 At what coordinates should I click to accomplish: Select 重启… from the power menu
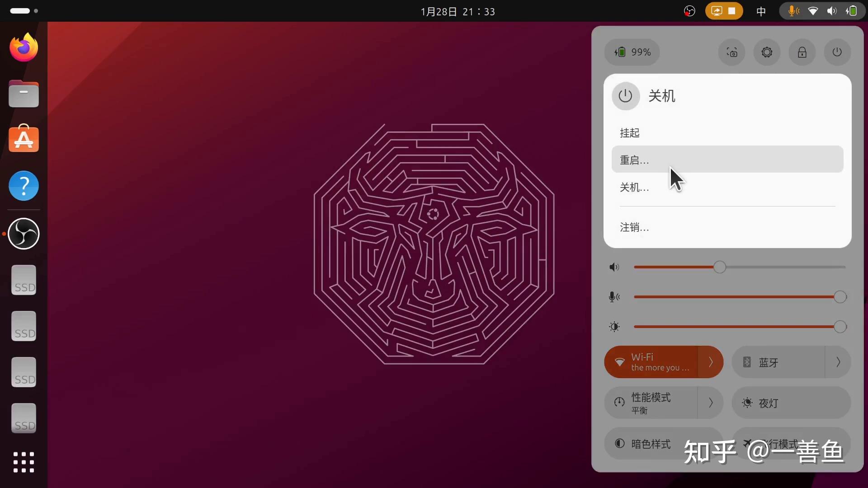[634, 160]
